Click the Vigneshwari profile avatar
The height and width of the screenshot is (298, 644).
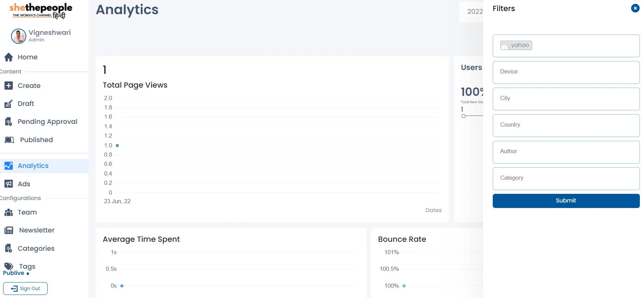tap(19, 36)
